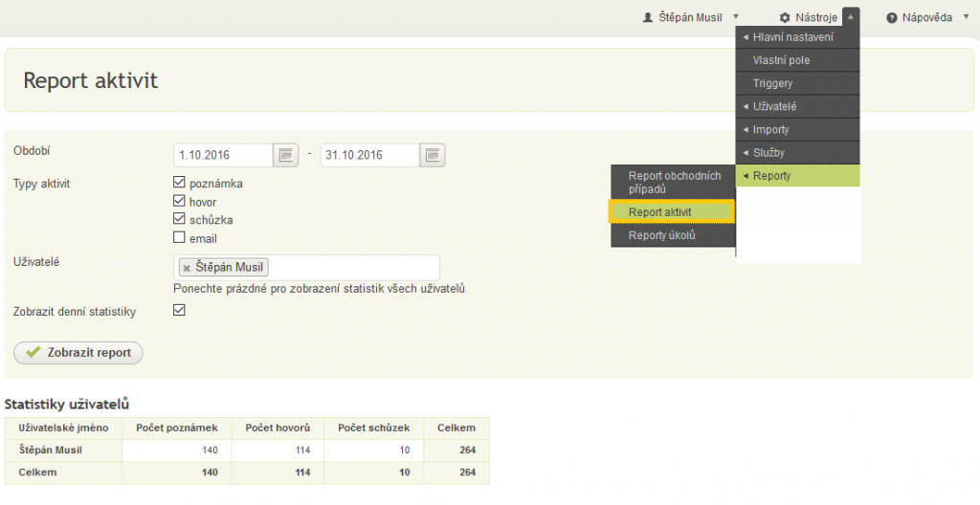
Task: Open Report obchodních případů menu item
Action: [673, 183]
